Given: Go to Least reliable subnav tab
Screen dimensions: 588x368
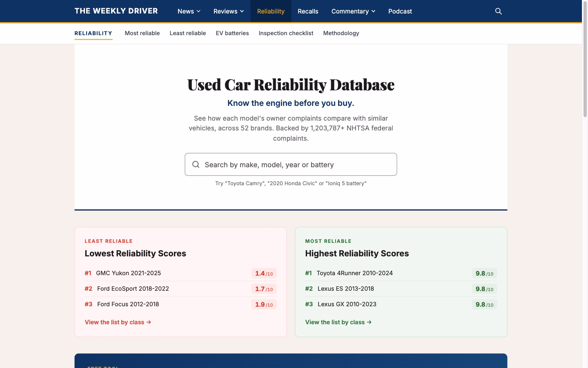Looking at the screenshot, I should click(x=188, y=33).
